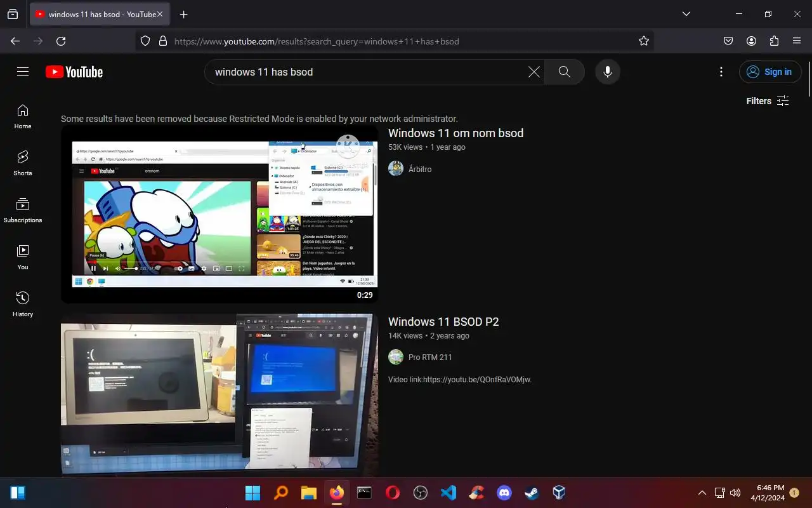Open the Save to Pocket button

(x=728, y=41)
